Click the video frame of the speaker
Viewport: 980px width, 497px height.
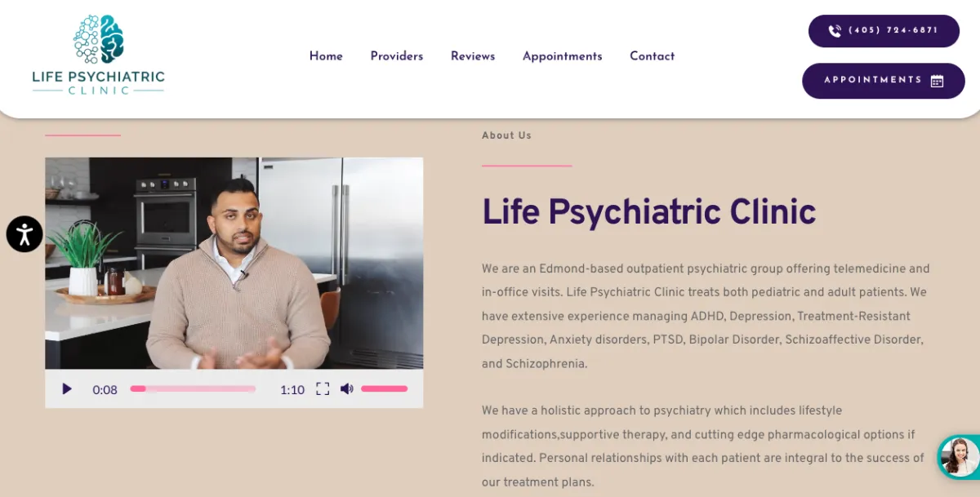234,264
